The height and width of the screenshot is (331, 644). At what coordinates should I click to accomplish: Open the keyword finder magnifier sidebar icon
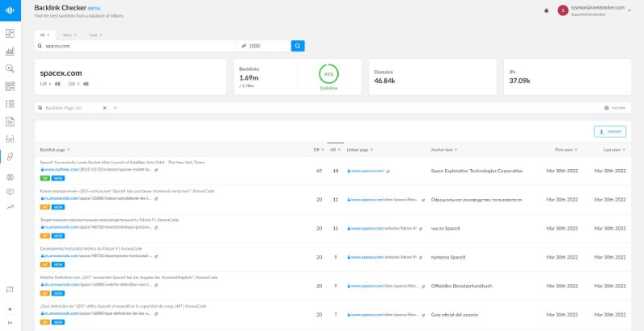coord(10,68)
